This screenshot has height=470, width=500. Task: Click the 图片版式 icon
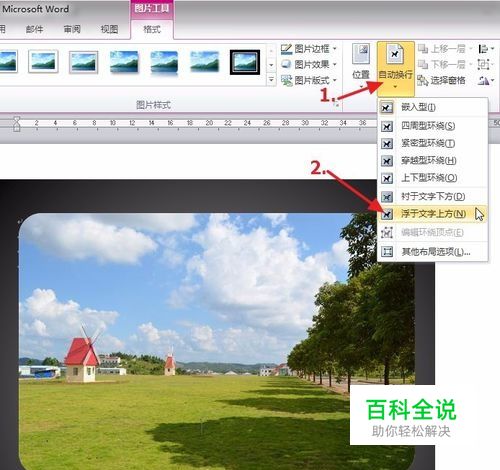point(286,80)
